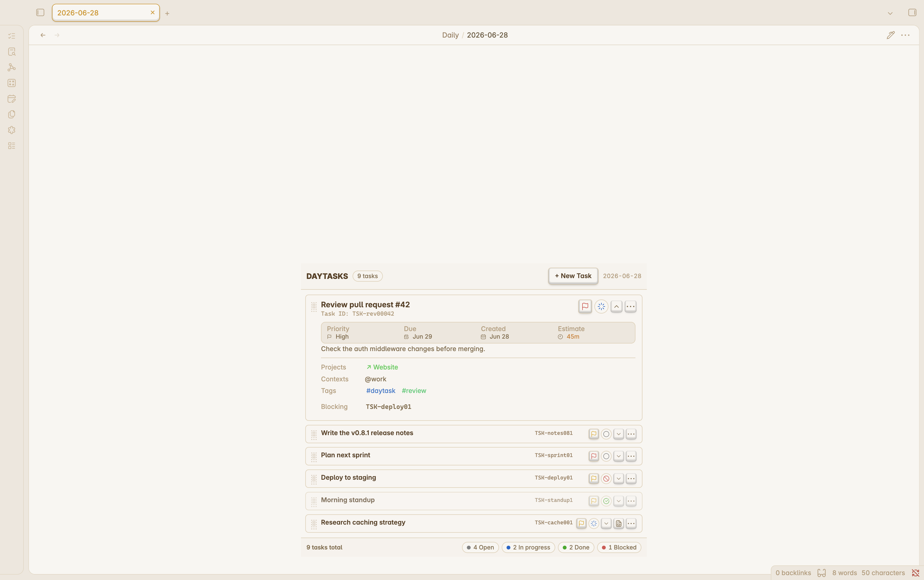Expand the Plan next sprint task
Viewport: 924px width, 580px height.
click(618, 456)
